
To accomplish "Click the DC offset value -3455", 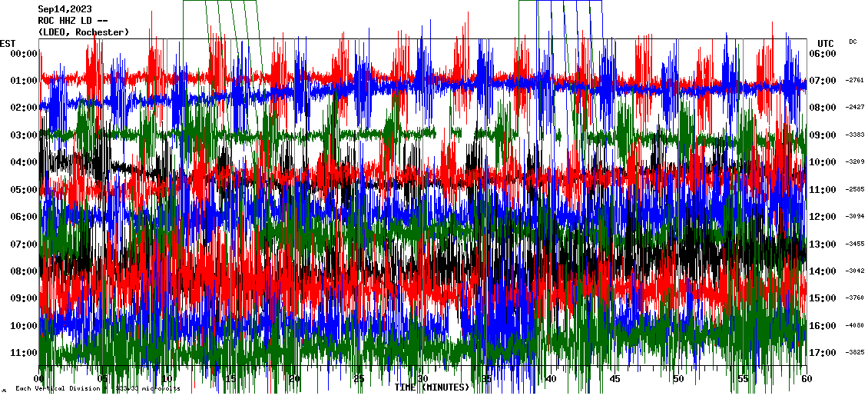I will point(856,244).
